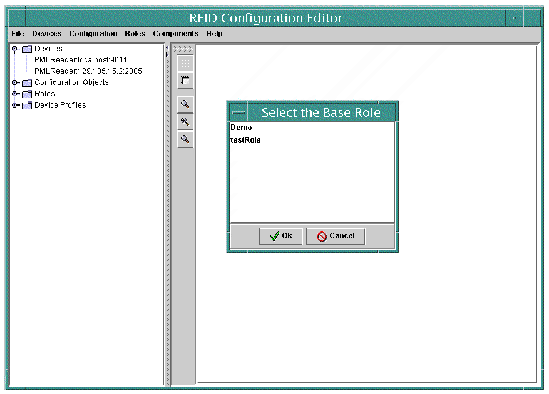The height and width of the screenshot is (394, 549).
Task: Expand the Roles tree node
Action: tap(15, 94)
